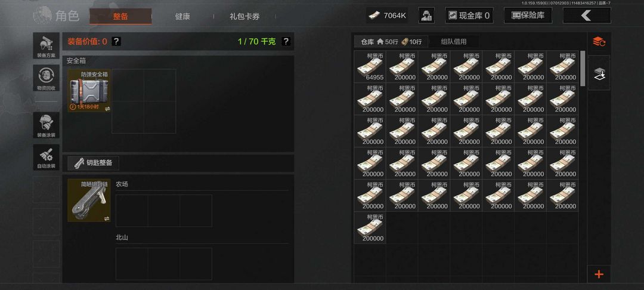Open the 现金库 button
644x290 pixels.
[x=469, y=16]
